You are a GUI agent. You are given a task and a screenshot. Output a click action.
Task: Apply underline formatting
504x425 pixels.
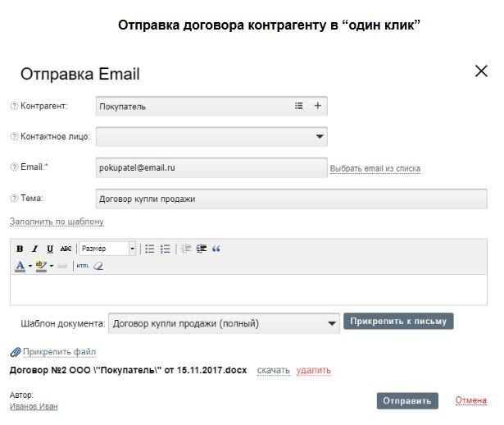(x=50, y=249)
